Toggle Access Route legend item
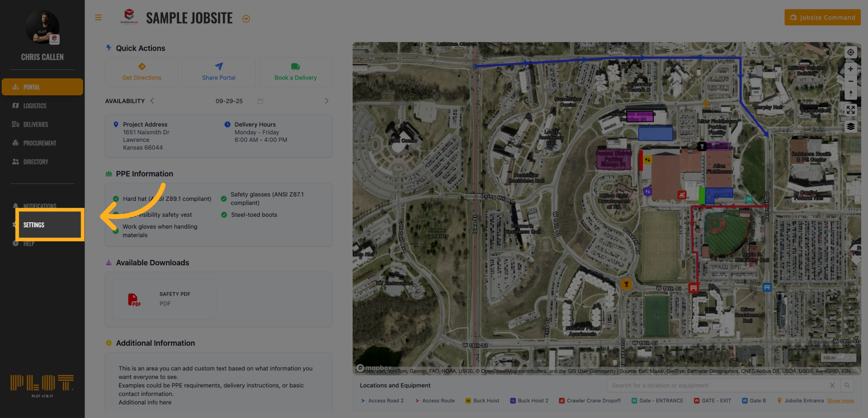868x418 pixels. coord(435,401)
